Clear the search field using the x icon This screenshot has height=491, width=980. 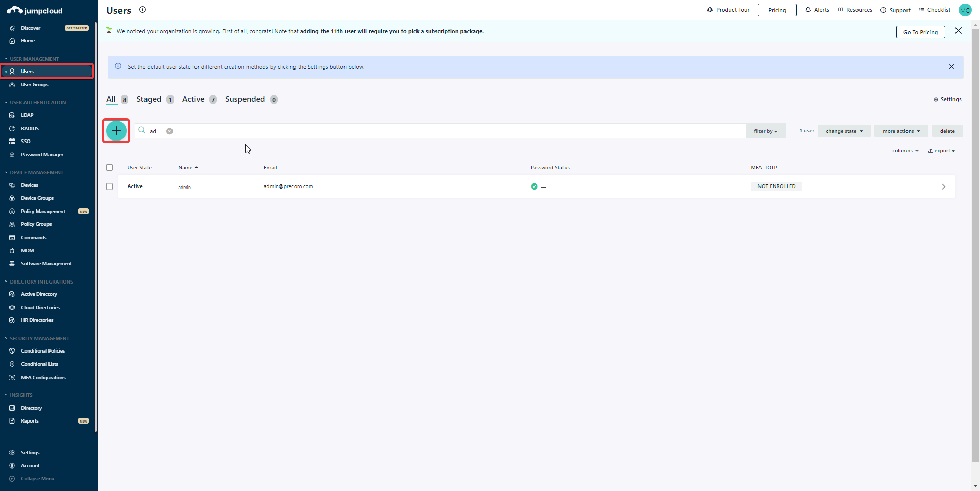tap(169, 131)
